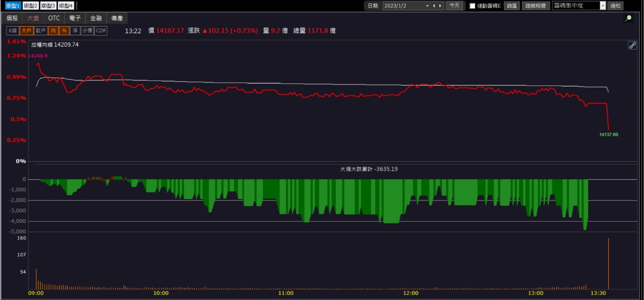This screenshot has height=300, width=644.
Task: Switch to the 金融 tab
Action: point(96,18)
